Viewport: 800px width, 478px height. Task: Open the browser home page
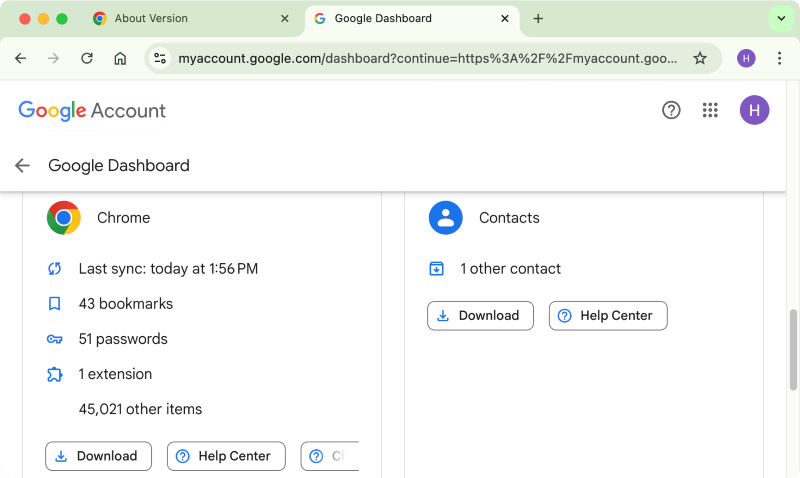pyautogui.click(x=120, y=58)
